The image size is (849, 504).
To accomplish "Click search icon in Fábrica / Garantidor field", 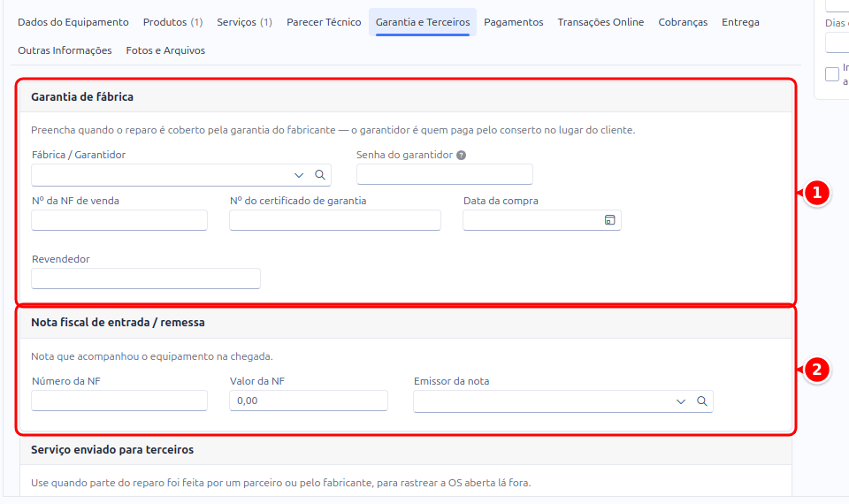I will click(x=320, y=175).
